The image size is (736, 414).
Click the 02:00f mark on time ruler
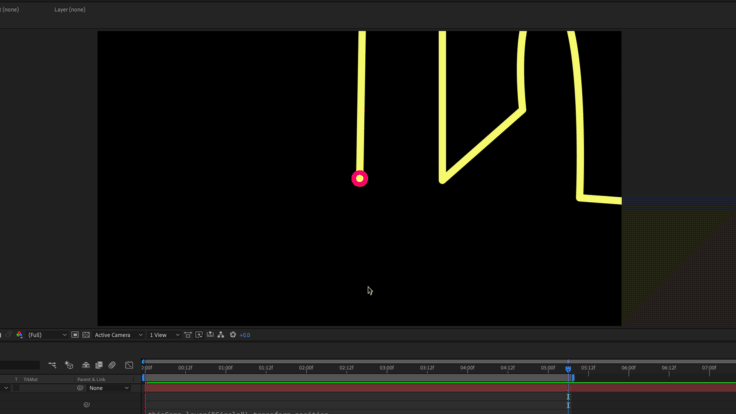click(306, 368)
